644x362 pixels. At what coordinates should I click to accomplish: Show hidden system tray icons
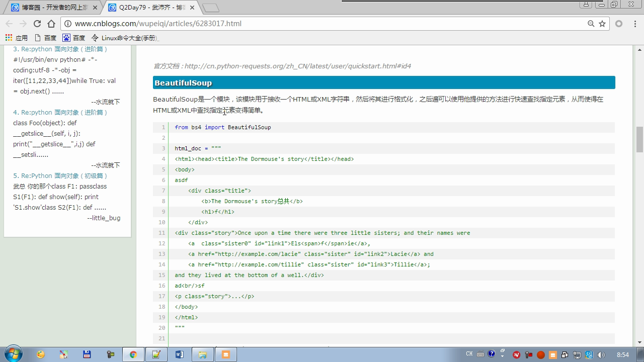[x=502, y=355]
